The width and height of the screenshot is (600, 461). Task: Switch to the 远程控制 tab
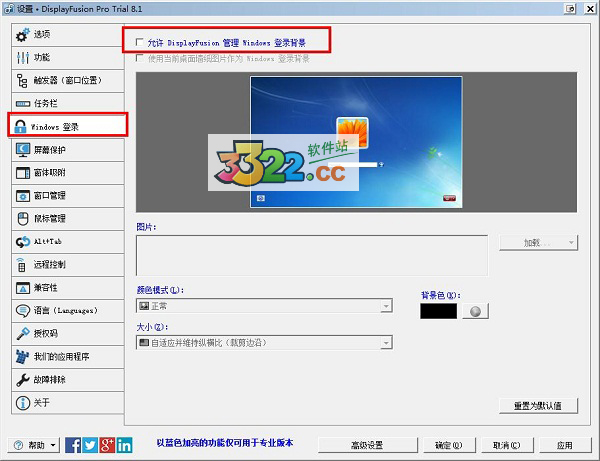(68, 265)
